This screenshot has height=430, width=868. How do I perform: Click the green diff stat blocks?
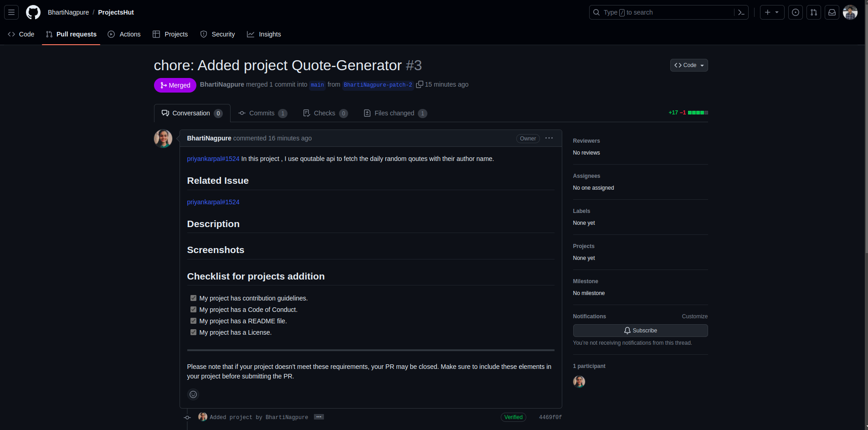tap(696, 112)
